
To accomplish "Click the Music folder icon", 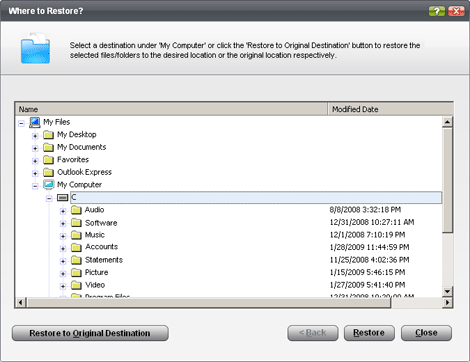I will pos(76,235).
